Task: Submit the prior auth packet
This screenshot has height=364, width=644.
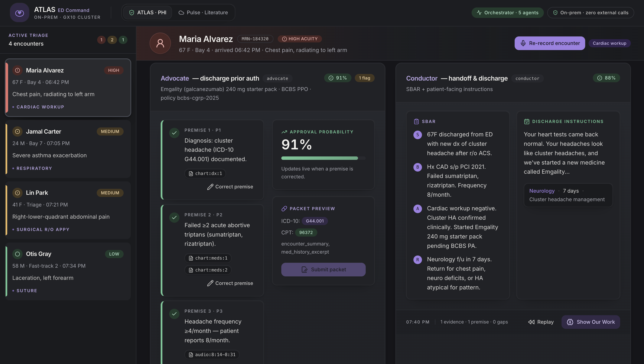Action: [323, 270]
